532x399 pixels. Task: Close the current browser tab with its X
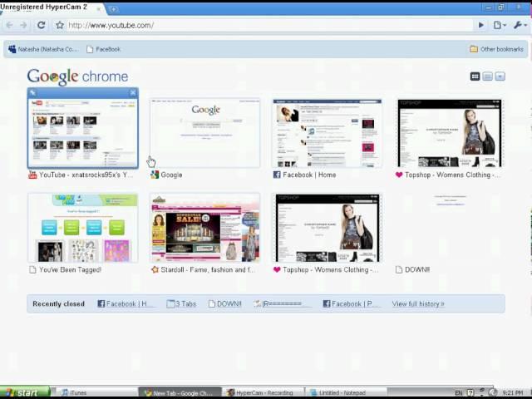click(x=99, y=9)
